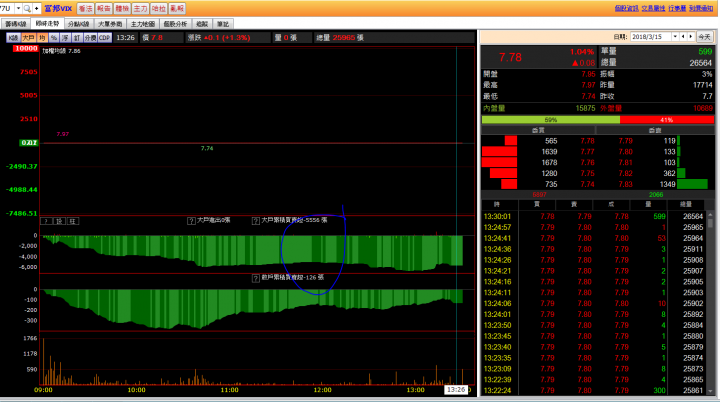Click the 時 column header in tick table
Image resolution: width=720 pixels, height=402 pixels.
[x=497, y=204]
